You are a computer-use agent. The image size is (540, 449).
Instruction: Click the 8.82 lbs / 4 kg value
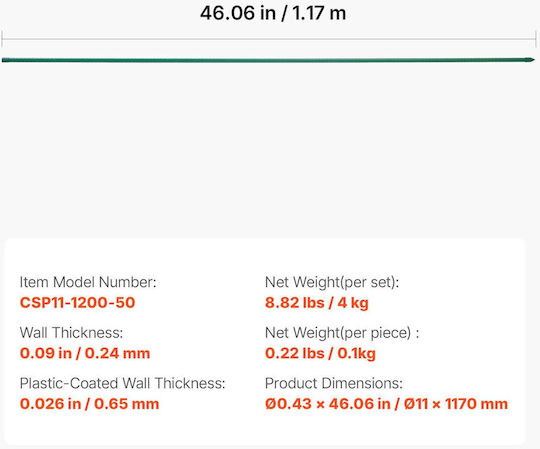317,303
